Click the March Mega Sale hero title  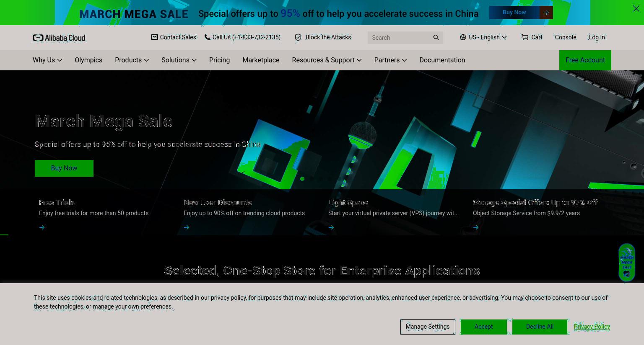pos(104,121)
